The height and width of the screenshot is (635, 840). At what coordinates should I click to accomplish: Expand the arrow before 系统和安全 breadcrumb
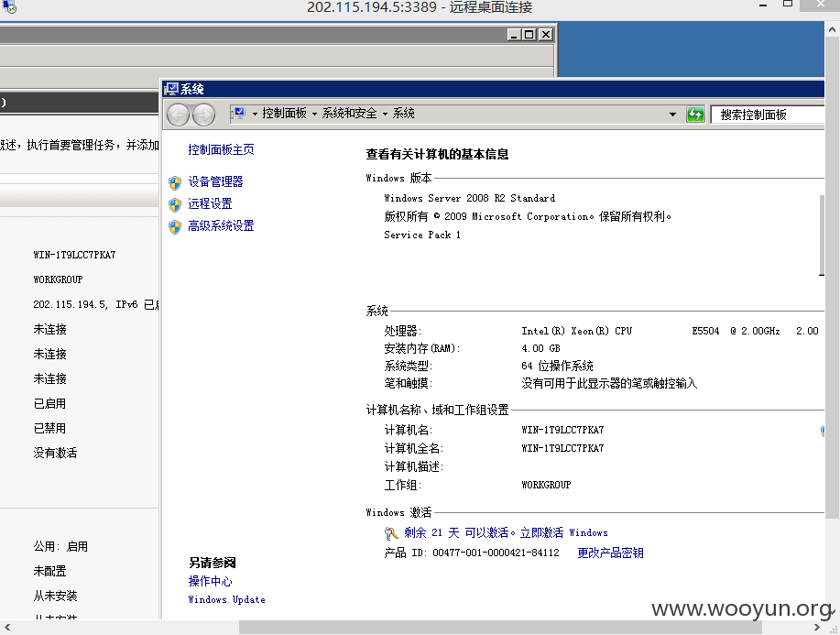[314, 114]
